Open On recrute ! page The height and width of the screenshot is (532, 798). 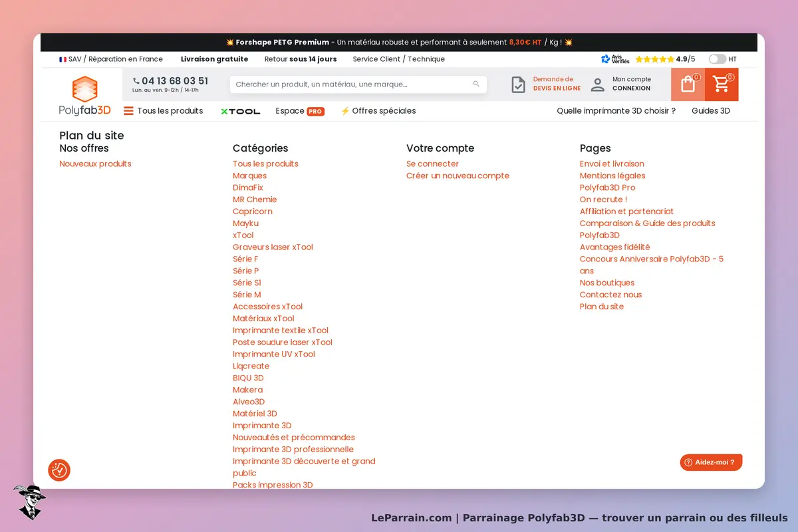(x=603, y=199)
